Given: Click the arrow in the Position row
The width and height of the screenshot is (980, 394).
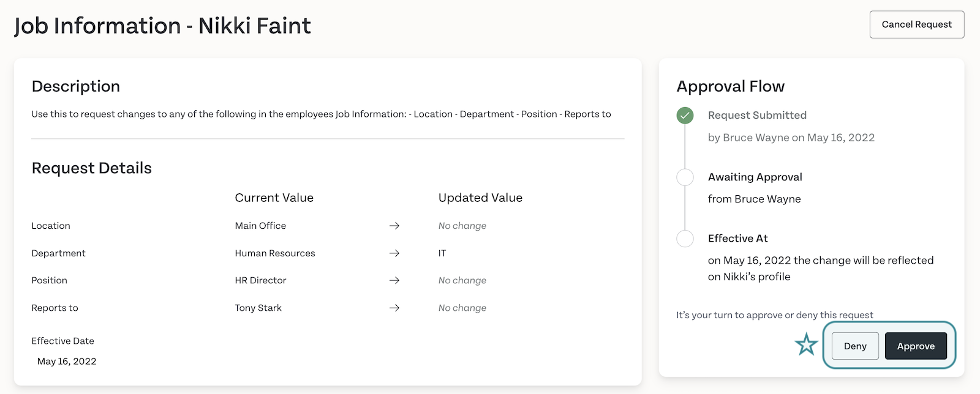Looking at the screenshot, I should tap(394, 280).
